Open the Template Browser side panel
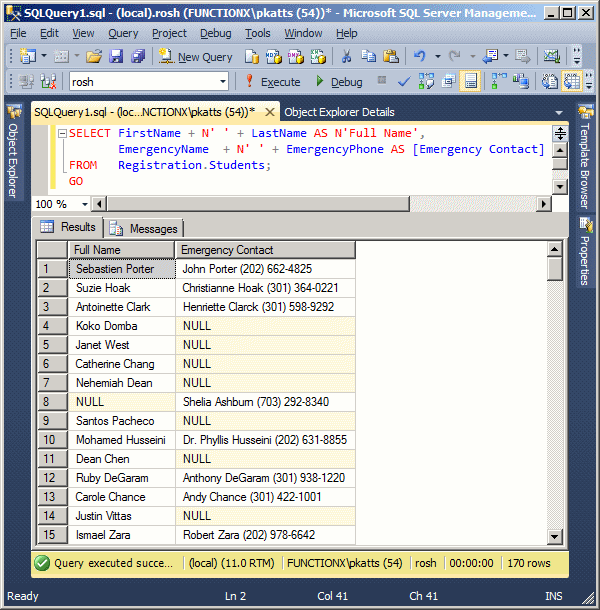The width and height of the screenshot is (600, 610). coord(586,157)
